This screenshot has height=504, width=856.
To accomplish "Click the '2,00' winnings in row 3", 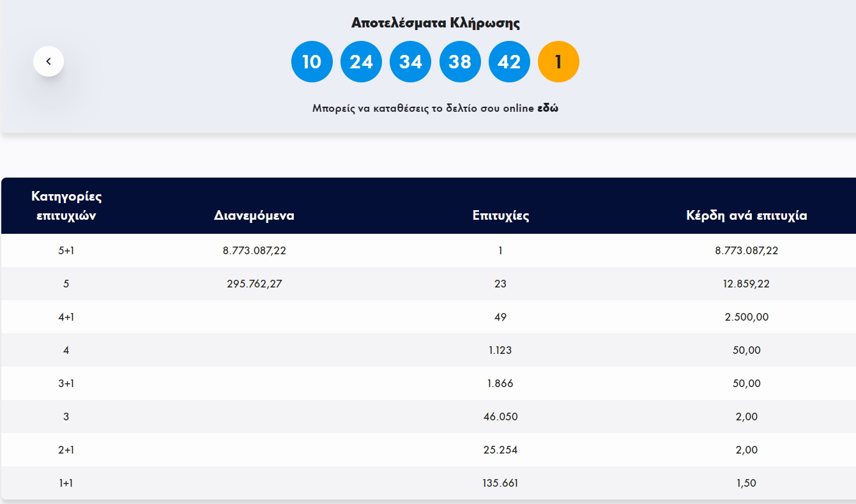I will pos(746,417).
